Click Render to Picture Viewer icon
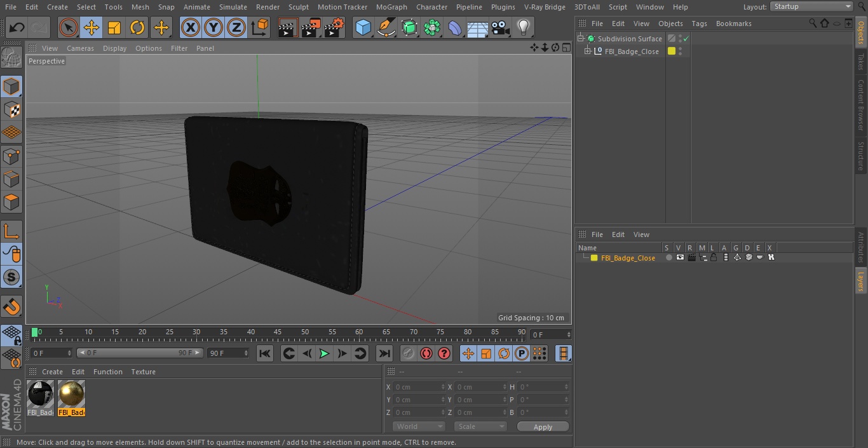Image resolution: width=868 pixels, height=448 pixels. pyautogui.click(x=311, y=27)
